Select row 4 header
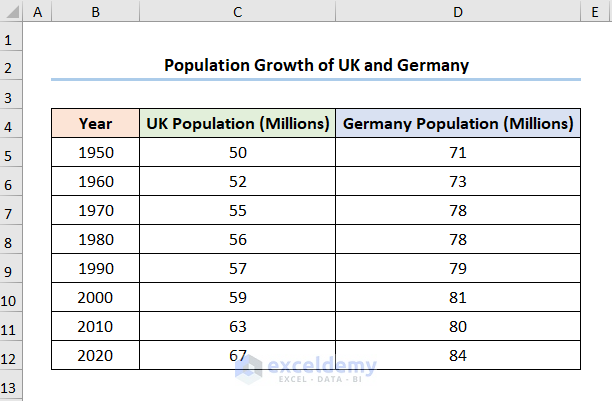Viewport: 612px width, 401px height. [x=11, y=126]
